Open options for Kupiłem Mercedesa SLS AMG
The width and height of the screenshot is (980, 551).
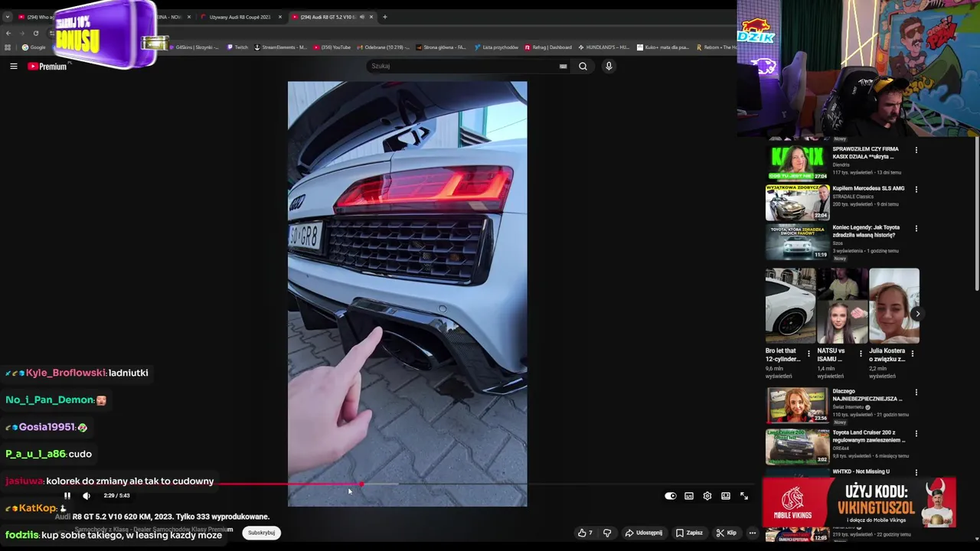(x=916, y=189)
